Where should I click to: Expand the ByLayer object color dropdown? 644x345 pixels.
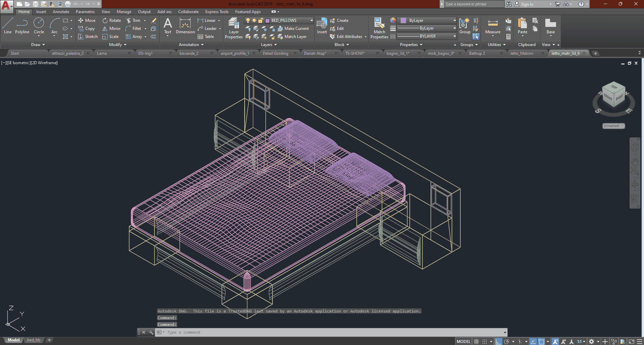(454, 20)
